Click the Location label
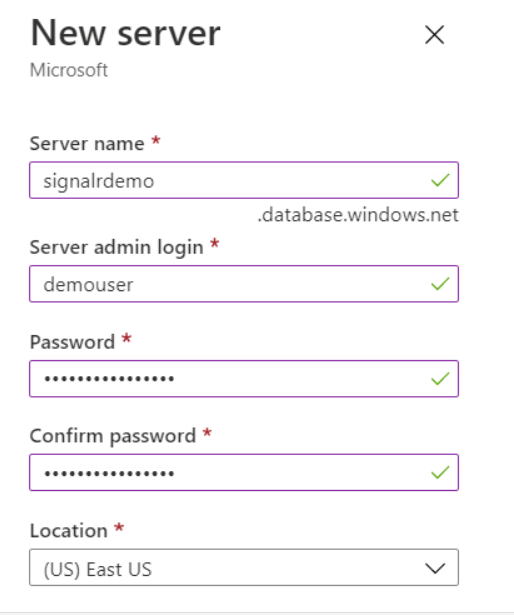The image size is (514, 615). point(69,531)
